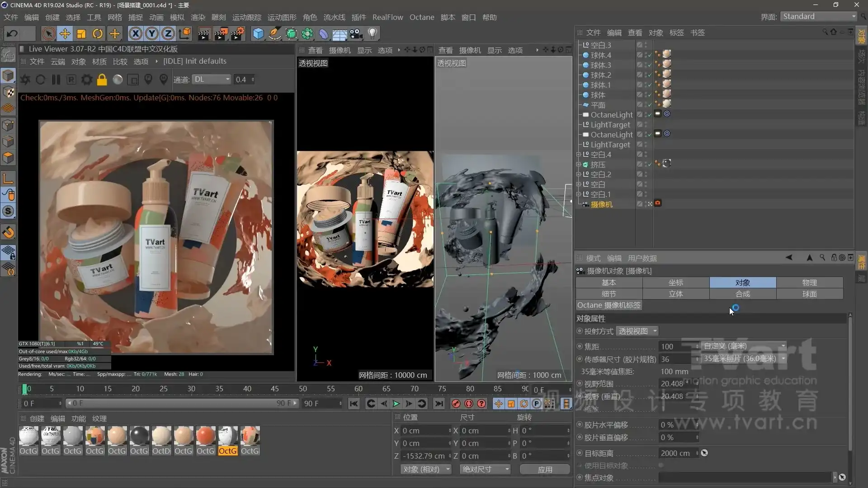Open the Octane Live Viewer lock icon

pyautogui.click(x=102, y=80)
